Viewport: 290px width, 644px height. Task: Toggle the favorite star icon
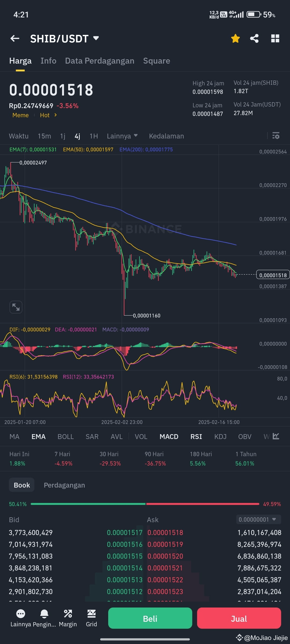coord(235,38)
